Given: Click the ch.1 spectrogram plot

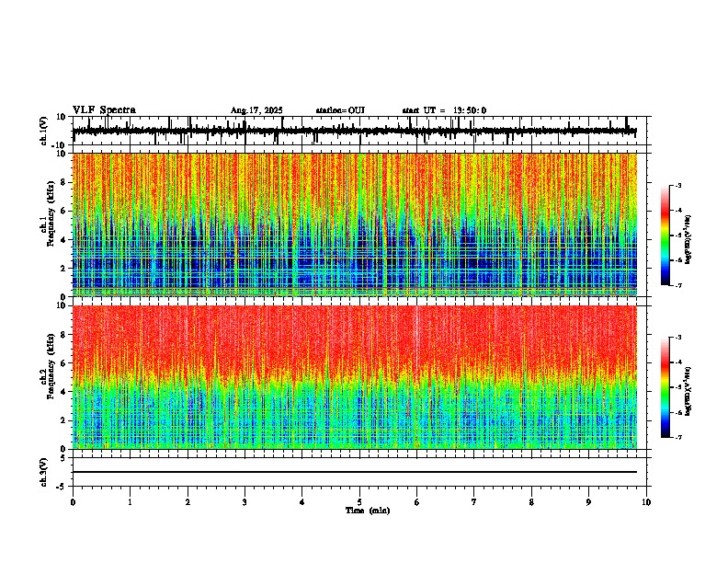Looking at the screenshot, I should click(x=355, y=224).
